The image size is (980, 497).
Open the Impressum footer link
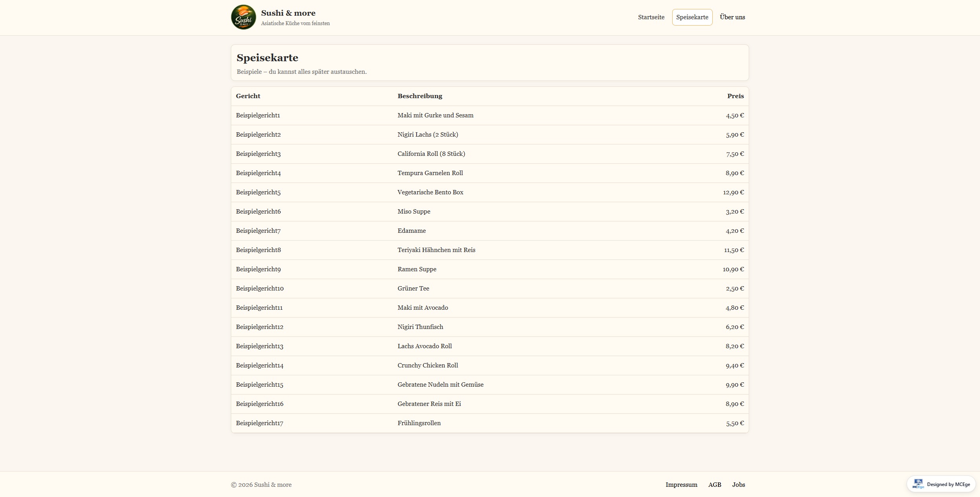681,485
